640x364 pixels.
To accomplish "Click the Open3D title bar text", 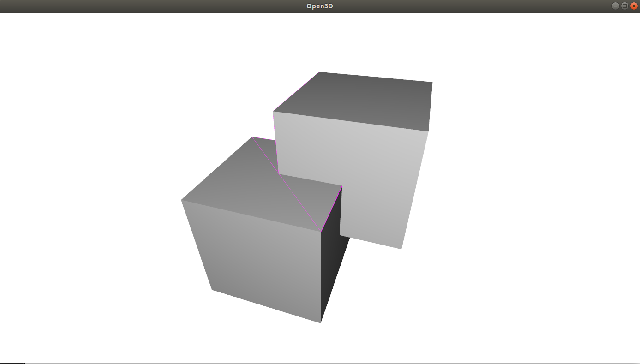I will click(x=320, y=6).
